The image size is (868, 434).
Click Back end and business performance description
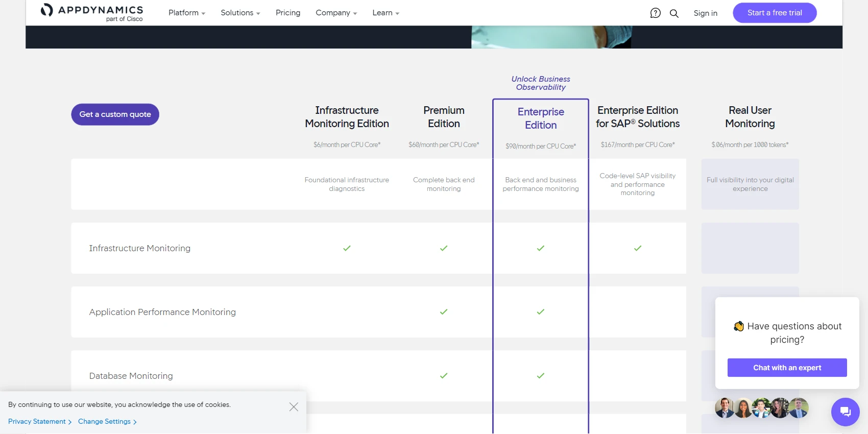tap(541, 184)
